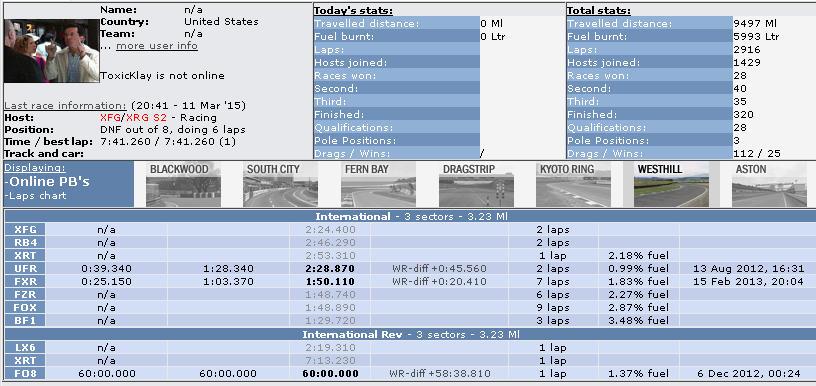
Task: Select the South City track thumbnail
Action: point(280,185)
